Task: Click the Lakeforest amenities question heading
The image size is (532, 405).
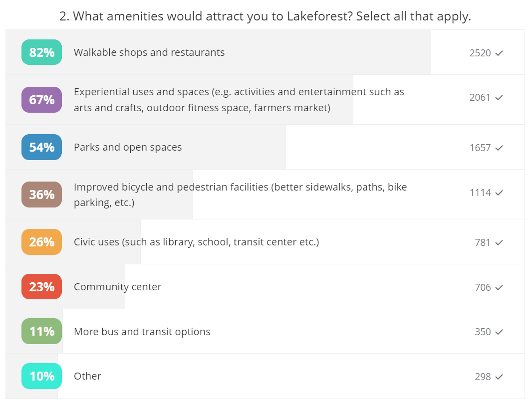Action: click(265, 16)
